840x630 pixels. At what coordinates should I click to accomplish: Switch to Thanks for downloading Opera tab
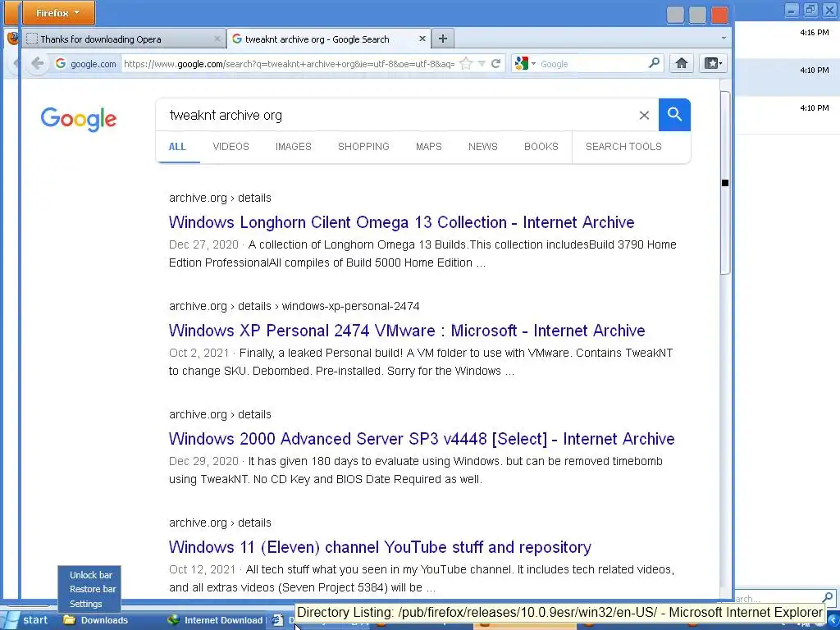point(123,39)
